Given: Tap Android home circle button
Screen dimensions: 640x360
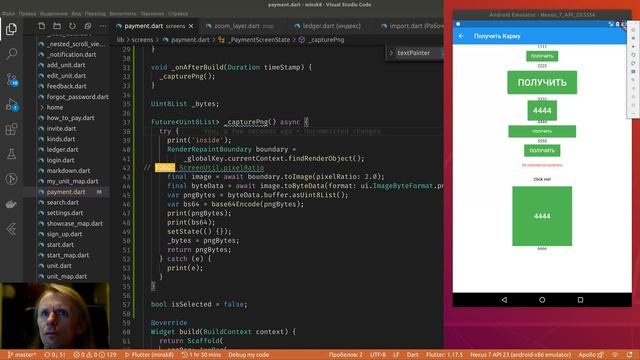Looking at the screenshot, I should 542,300.
